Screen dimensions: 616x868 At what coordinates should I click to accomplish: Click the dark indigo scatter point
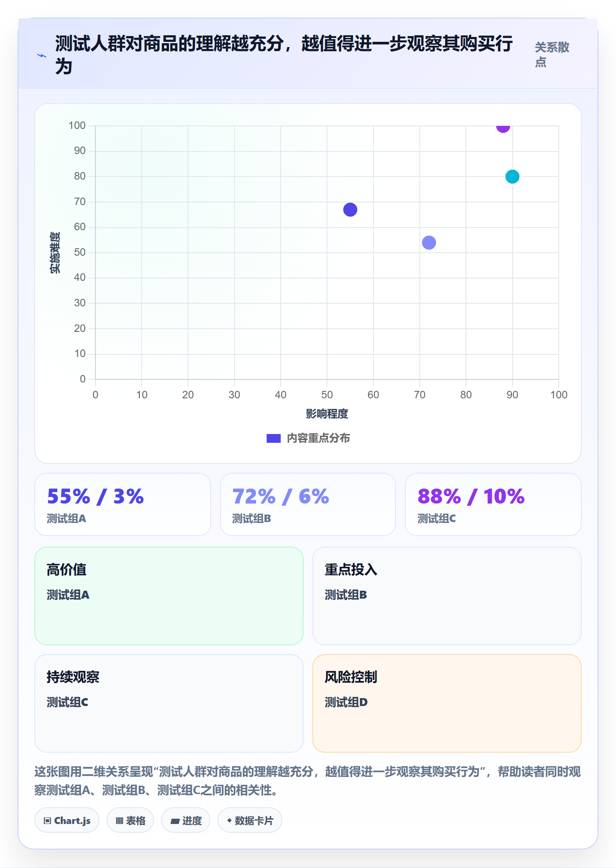350,210
